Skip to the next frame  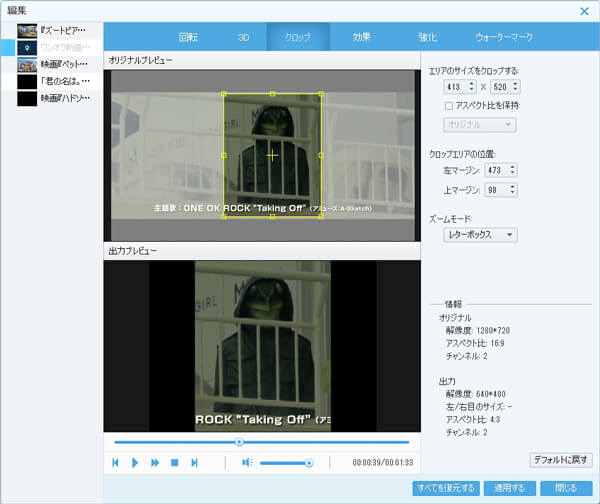tap(194, 463)
